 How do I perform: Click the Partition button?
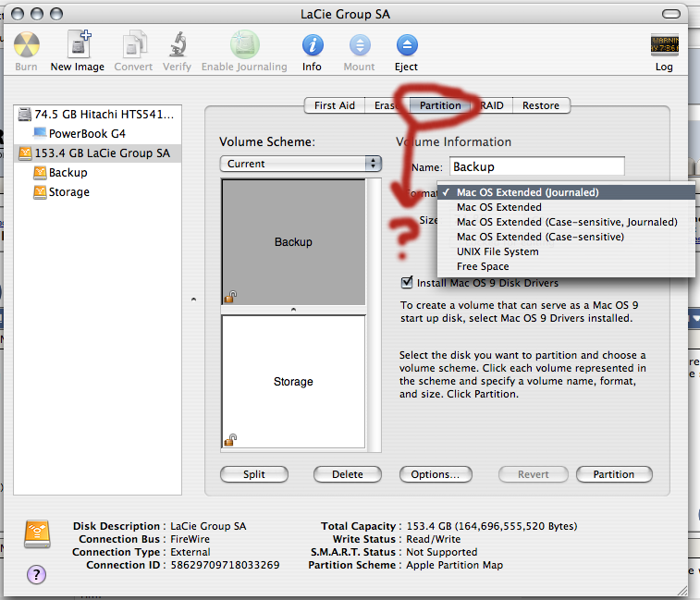point(614,474)
